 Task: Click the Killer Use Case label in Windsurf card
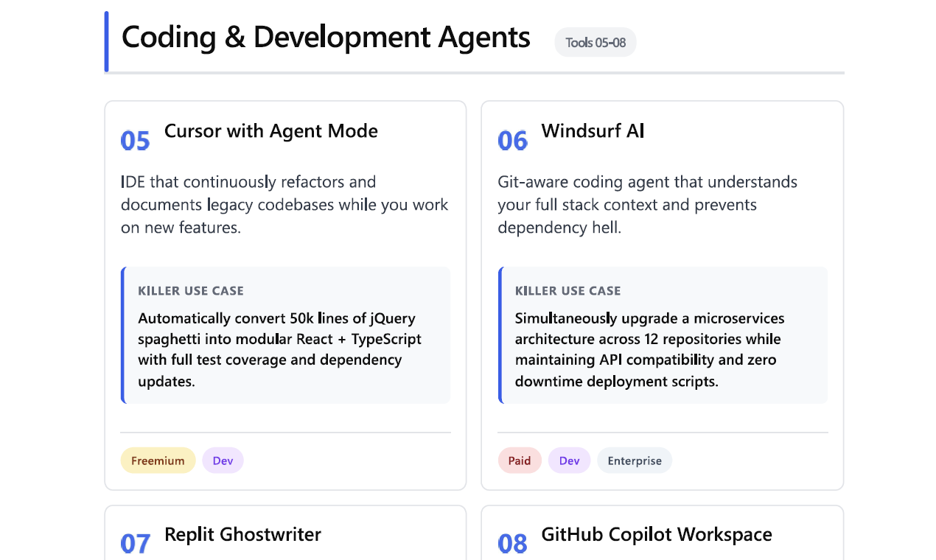tap(568, 290)
